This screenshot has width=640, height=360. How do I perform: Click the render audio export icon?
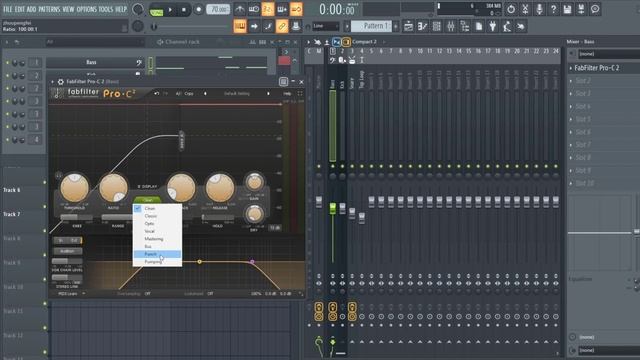point(581,9)
